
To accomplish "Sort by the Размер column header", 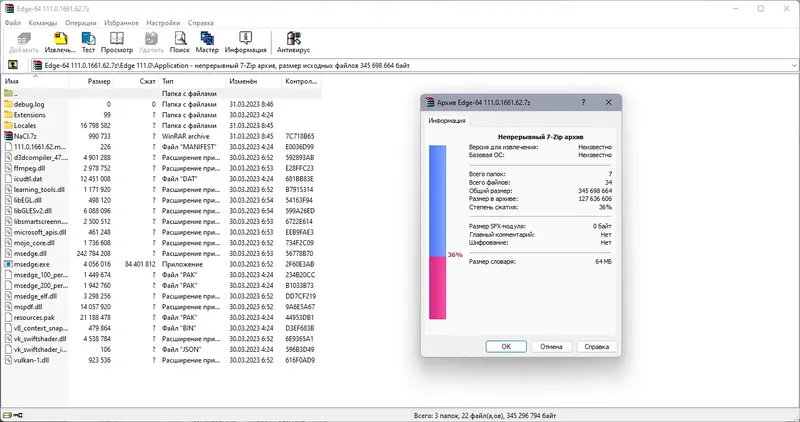I will (x=91, y=81).
